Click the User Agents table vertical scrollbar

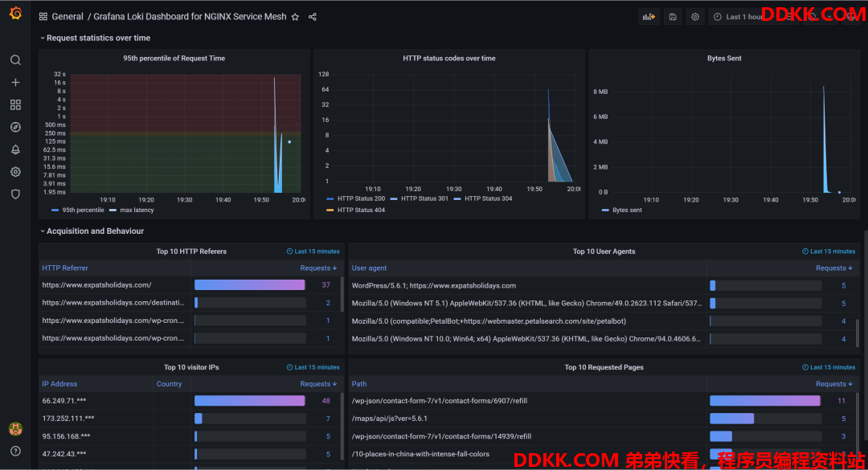coord(858,332)
